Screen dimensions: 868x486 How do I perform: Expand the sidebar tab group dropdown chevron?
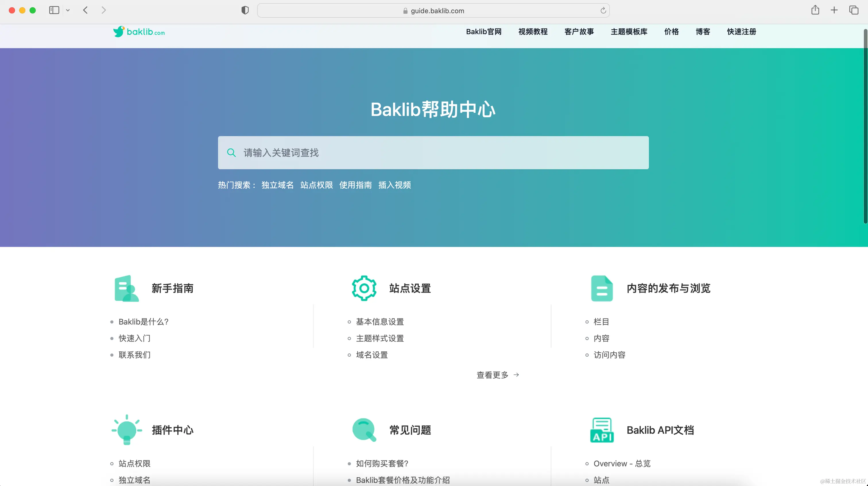pos(68,10)
